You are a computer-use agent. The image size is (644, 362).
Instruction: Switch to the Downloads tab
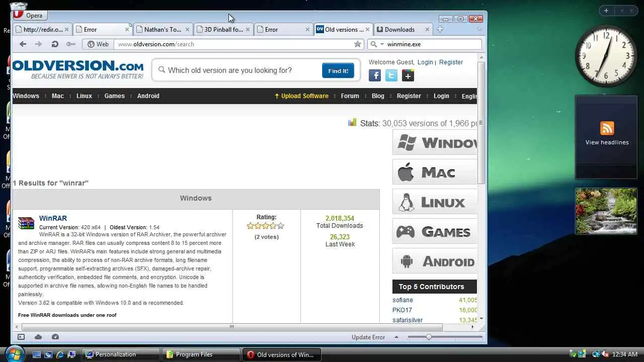(403, 30)
